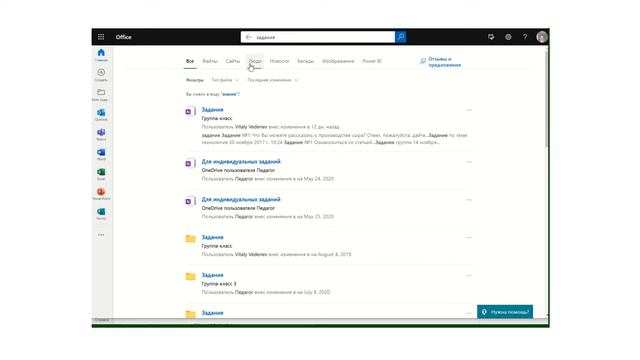
Task: Open Отзывы и предложения feedback link
Action: click(x=440, y=62)
